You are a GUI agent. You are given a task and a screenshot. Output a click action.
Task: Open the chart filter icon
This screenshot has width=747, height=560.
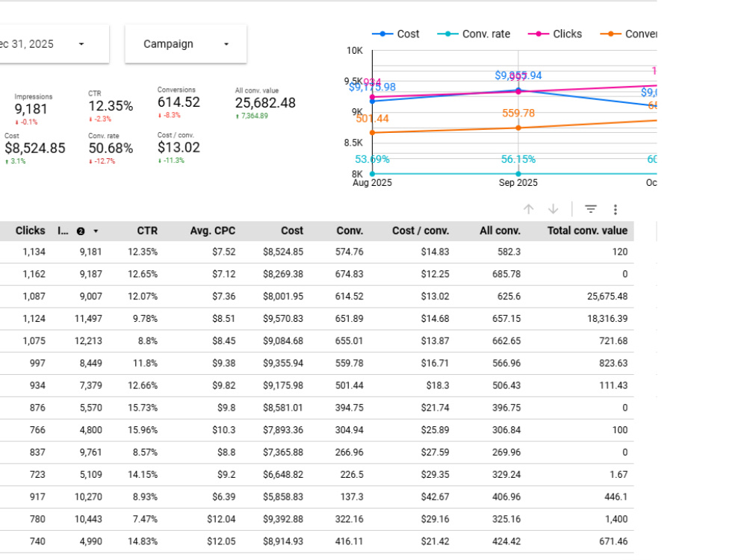coord(591,209)
